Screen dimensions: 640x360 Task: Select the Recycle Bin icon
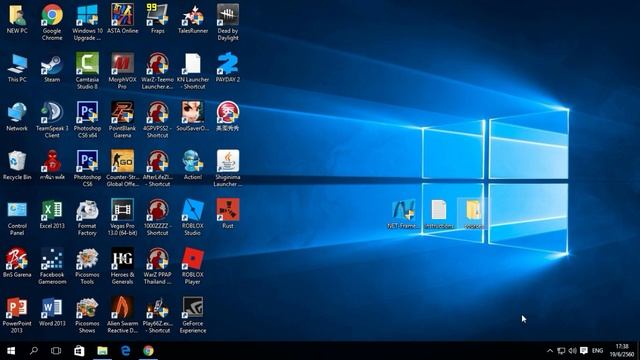tap(17, 165)
